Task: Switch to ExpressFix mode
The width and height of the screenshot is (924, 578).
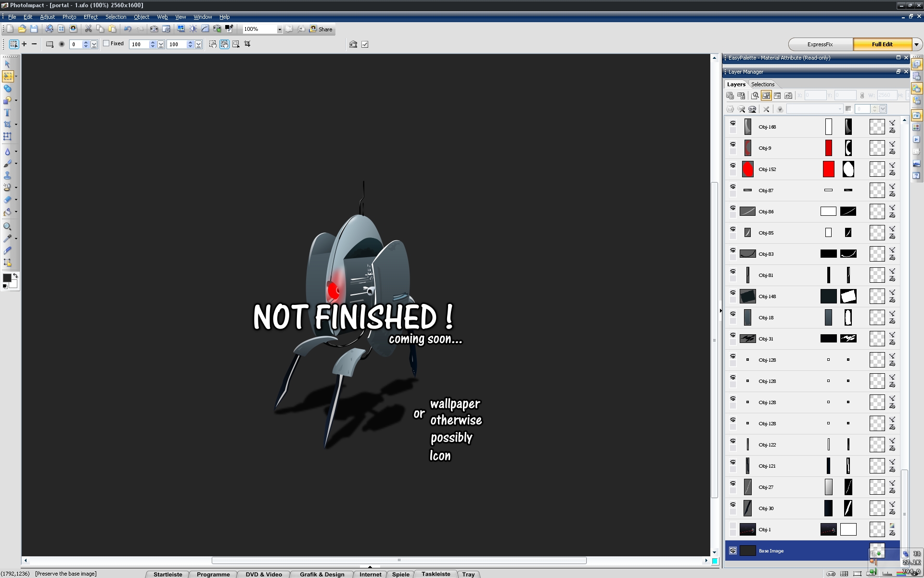Action: [820, 44]
